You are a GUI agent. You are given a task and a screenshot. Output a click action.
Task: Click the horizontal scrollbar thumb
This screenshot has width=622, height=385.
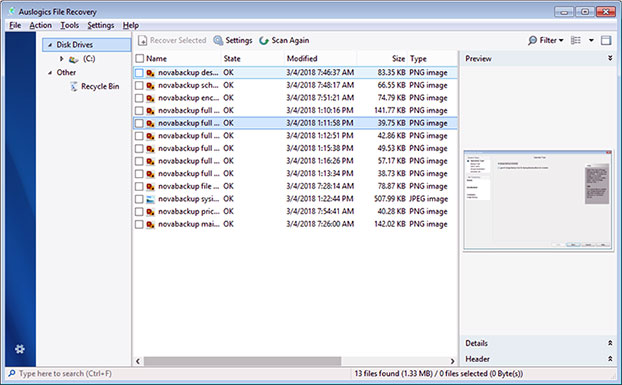[x=242, y=361]
